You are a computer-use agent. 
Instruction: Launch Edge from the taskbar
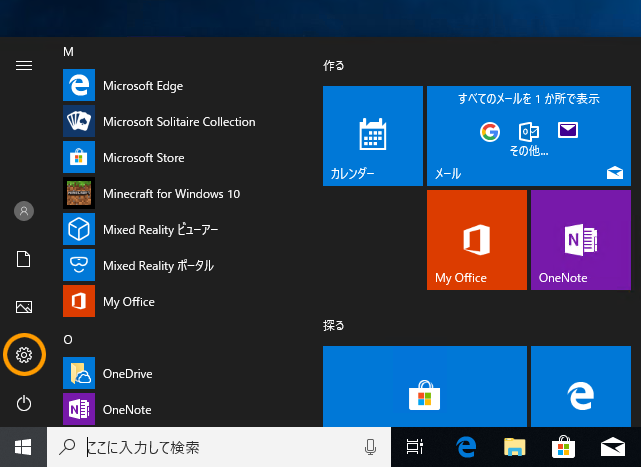(x=466, y=447)
